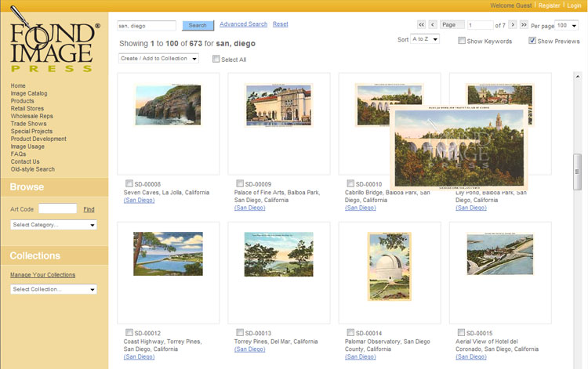Tick checkbox for SD-00010
The image size is (588, 369).
pyautogui.click(x=350, y=183)
